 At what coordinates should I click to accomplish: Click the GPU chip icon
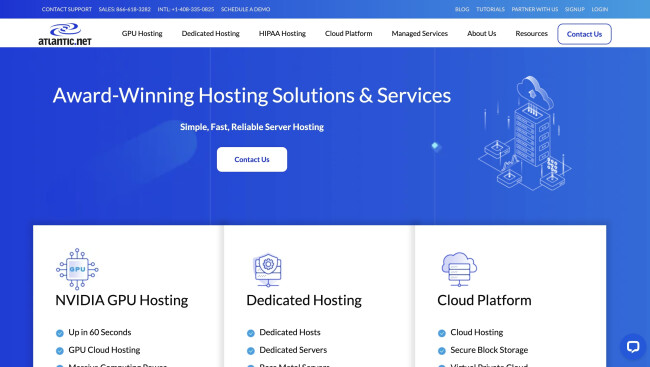[77, 269]
